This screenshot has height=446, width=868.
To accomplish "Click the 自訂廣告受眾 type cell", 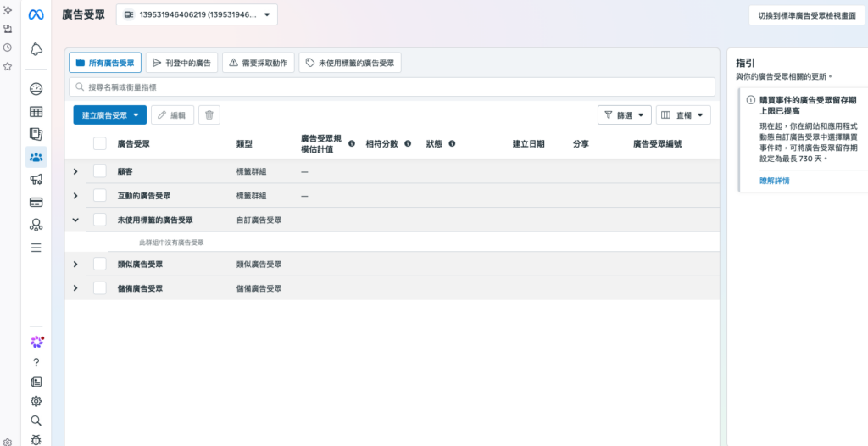I will (259, 220).
